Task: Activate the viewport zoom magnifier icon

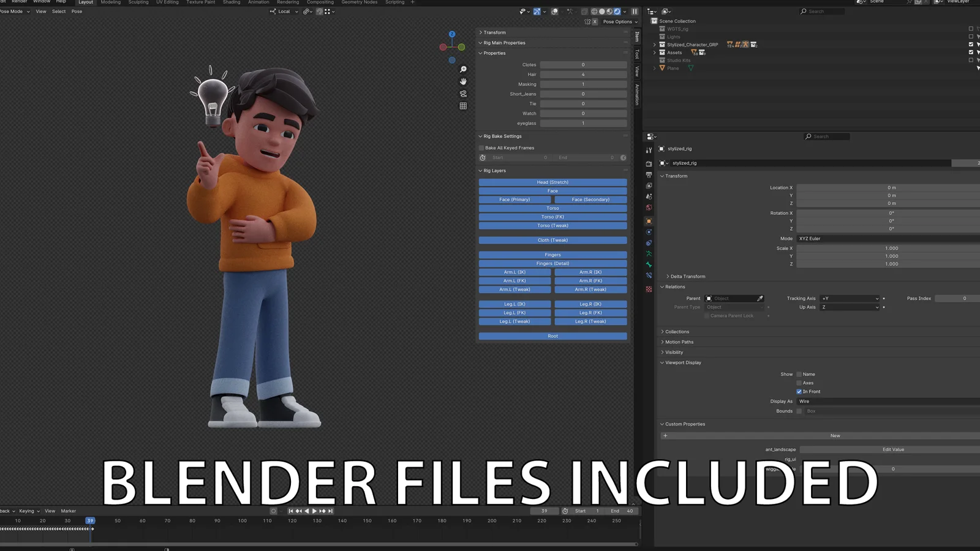Action: (x=463, y=69)
